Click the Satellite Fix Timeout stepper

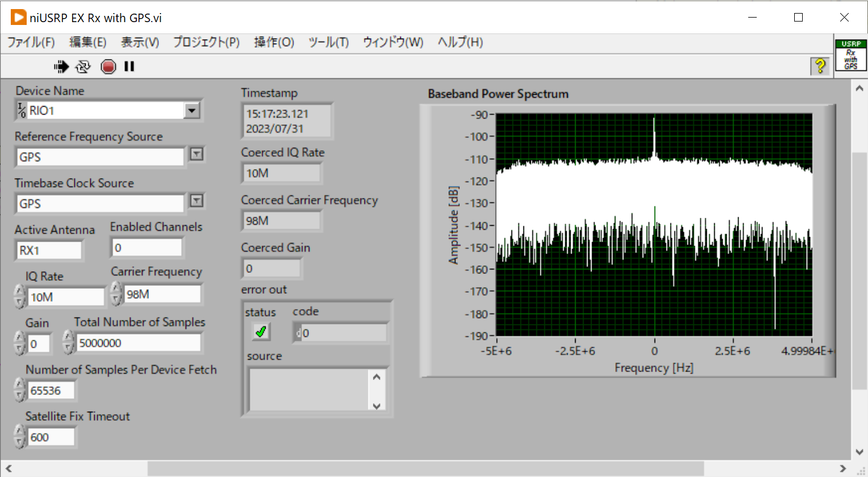click(20, 437)
